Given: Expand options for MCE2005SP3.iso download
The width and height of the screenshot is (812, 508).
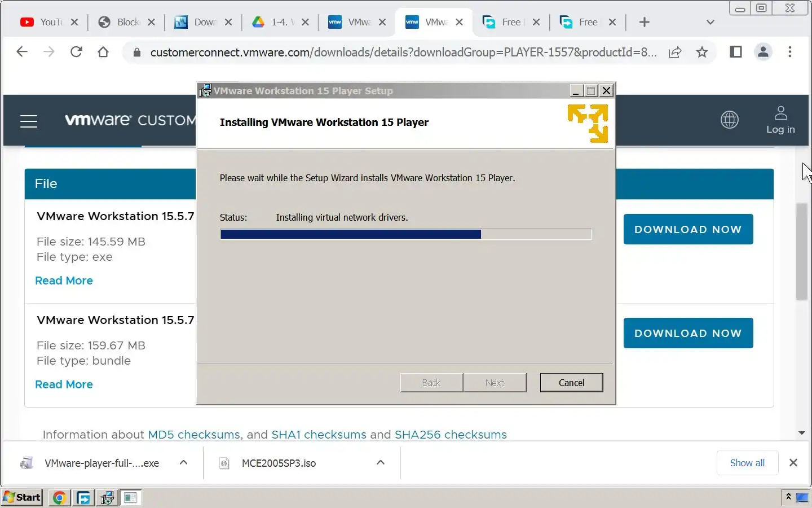Looking at the screenshot, I should click(x=381, y=463).
